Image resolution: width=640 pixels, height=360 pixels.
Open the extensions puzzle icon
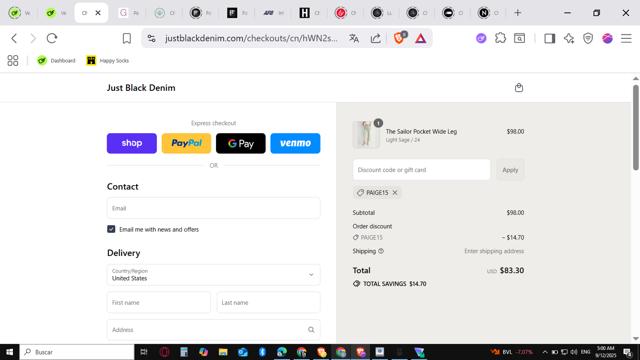pos(500,38)
